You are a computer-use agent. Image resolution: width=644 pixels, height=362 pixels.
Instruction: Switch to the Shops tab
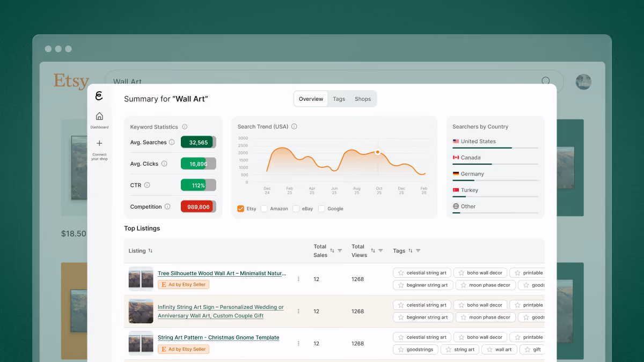pyautogui.click(x=363, y=99)
